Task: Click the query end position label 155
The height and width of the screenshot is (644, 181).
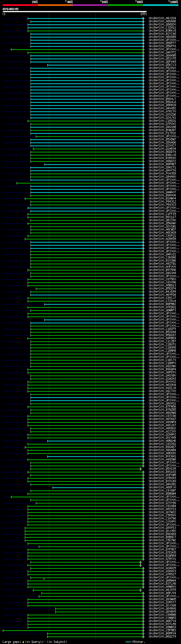Action: coord(143,14)
